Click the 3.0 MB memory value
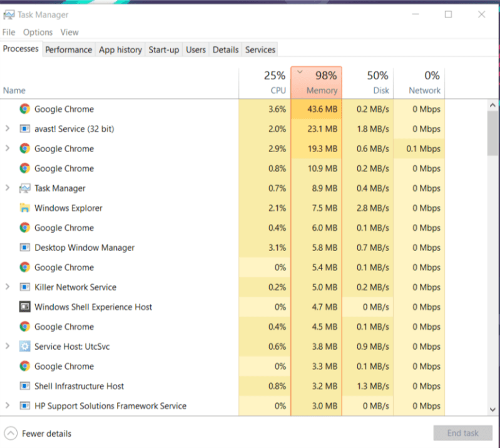 click(325, 405)
